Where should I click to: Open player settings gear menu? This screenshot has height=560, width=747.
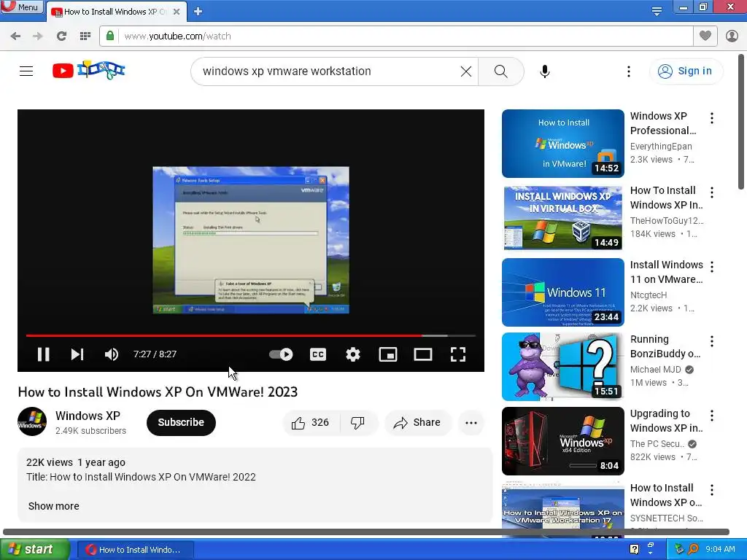(353, 354)
